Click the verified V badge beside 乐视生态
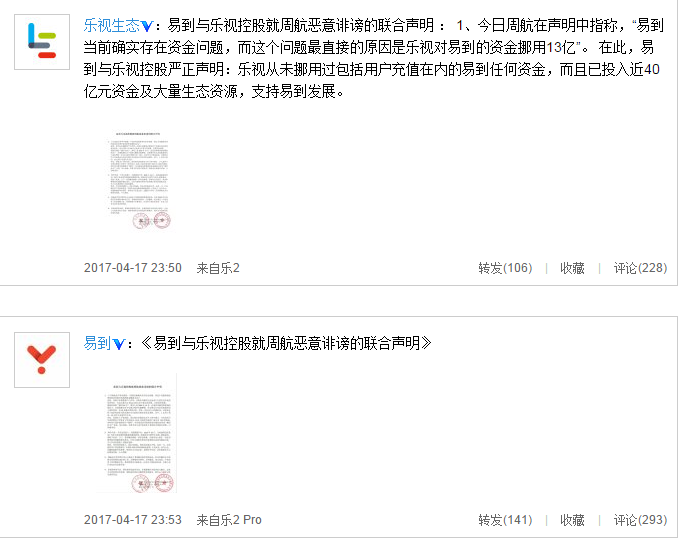Viewport: 678px width, 540px height. pyautogui.click(x=147, y=26)
